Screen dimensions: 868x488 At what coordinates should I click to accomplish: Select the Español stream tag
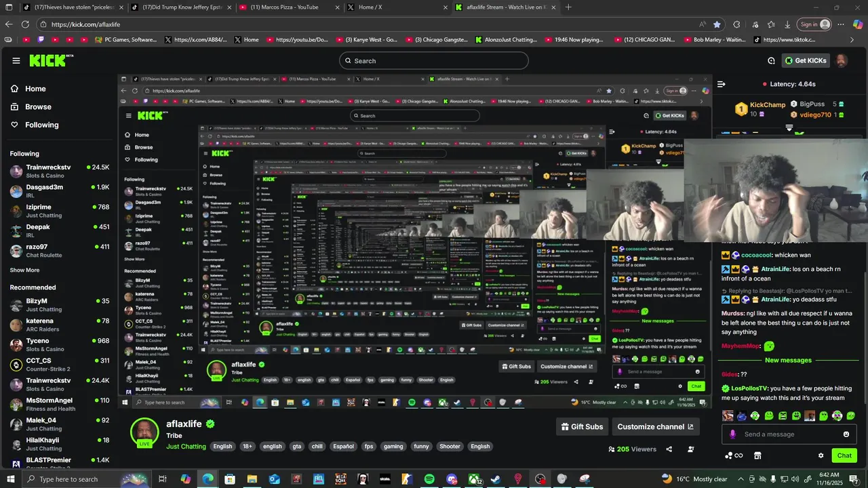tap(343, 447)
